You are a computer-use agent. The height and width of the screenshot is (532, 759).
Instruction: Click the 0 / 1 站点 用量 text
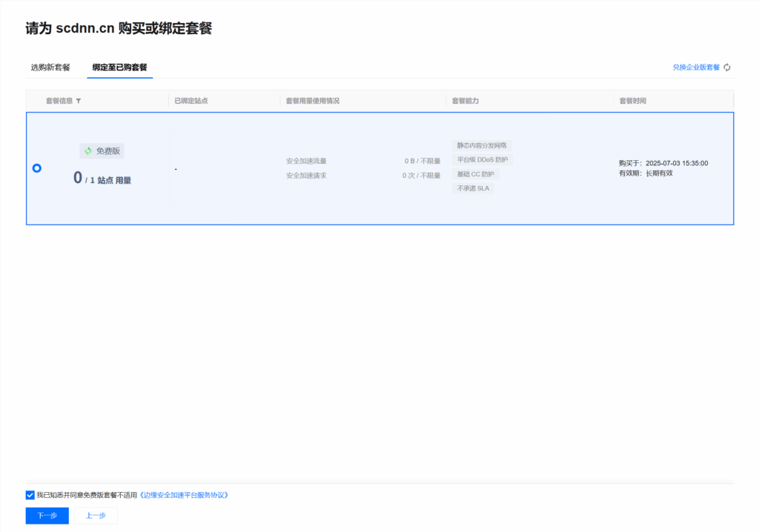(102, 178)
